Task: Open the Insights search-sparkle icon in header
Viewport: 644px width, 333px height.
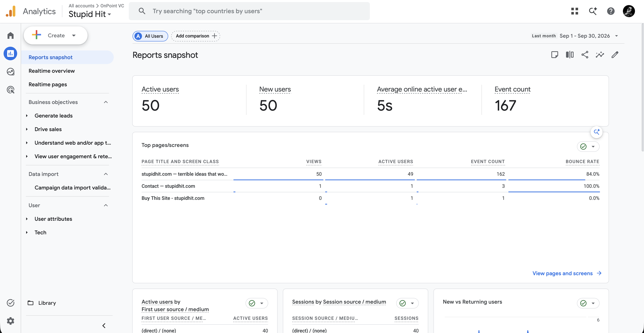Action: 593,11
